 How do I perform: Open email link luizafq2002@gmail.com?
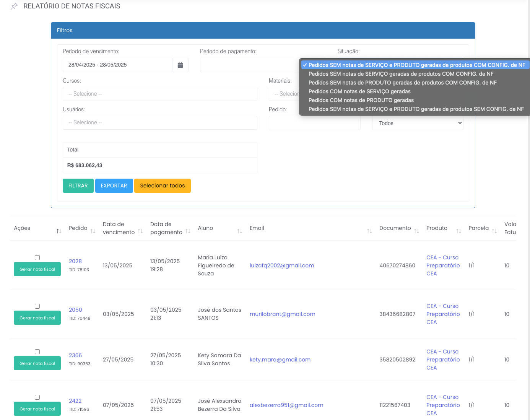[x=282, y=265]
